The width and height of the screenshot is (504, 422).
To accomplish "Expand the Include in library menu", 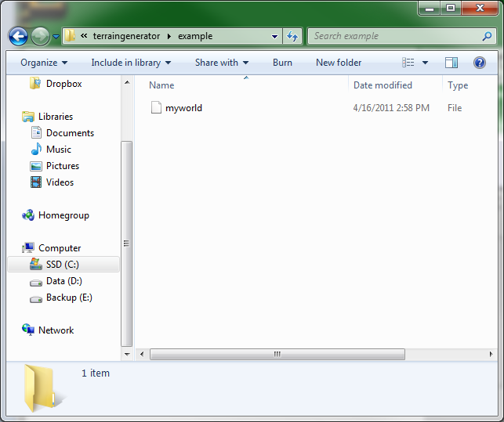I will point(131,63).
